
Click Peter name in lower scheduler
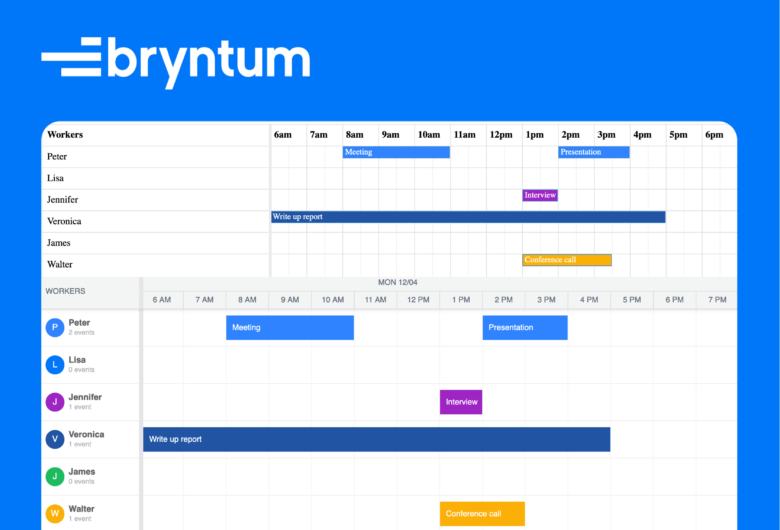point(79,323)
